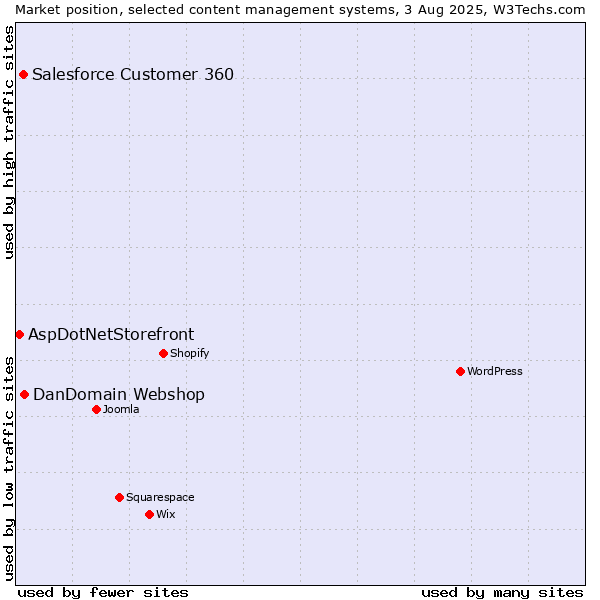
Task: Select the AspDotNetStorefront label
Action: click(x=111, y=334)
